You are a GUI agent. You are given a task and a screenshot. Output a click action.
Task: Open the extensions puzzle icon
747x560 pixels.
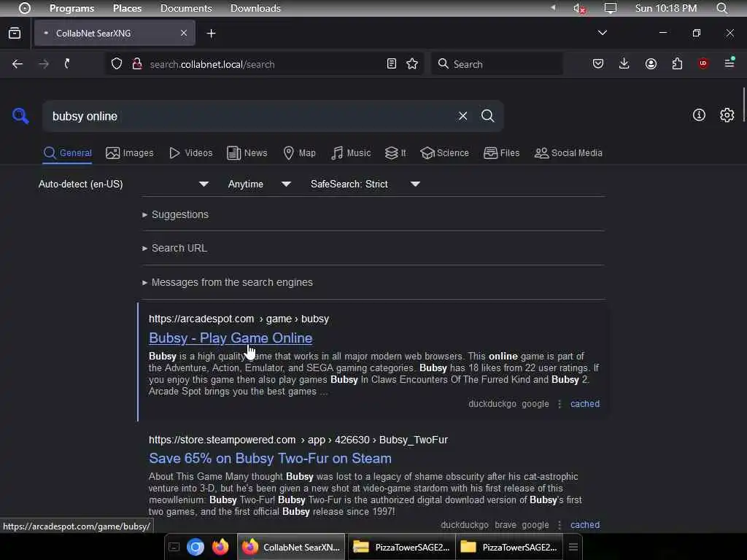pos(677,64)
